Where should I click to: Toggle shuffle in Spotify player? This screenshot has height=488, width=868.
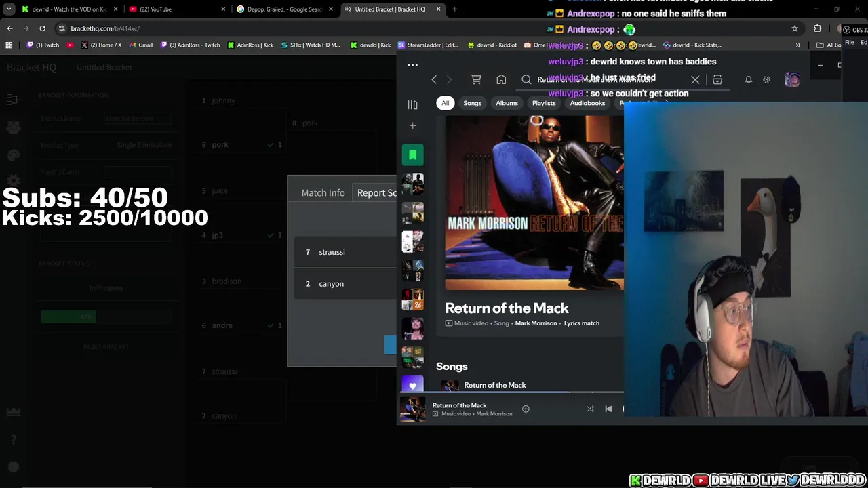590,409
